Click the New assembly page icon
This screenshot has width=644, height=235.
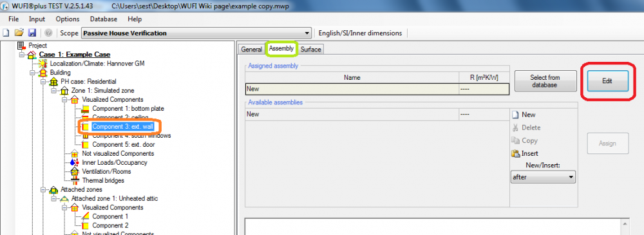coord(515,115)
